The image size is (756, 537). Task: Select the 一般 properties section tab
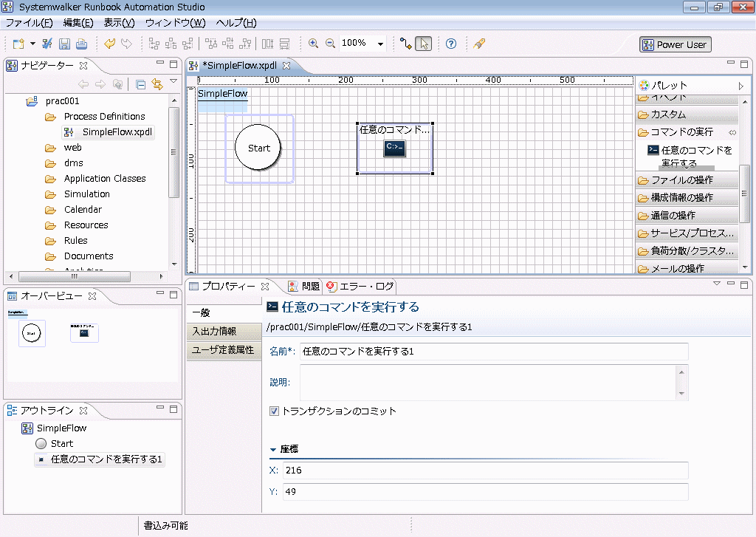point(224,312)
